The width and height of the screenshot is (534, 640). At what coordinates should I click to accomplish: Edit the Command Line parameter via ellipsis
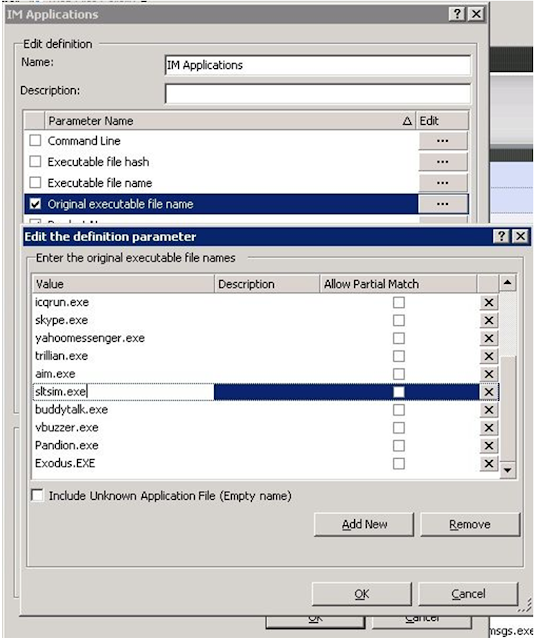click(443, 141)
